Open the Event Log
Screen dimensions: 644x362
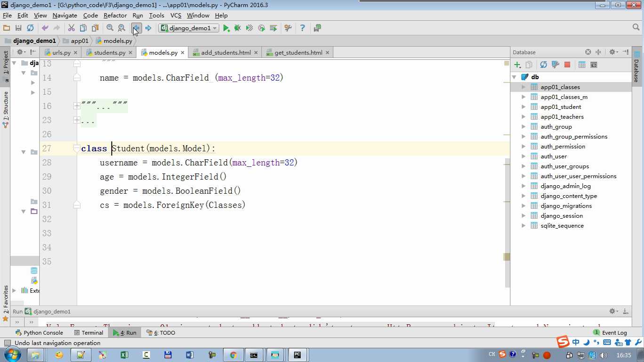pyautogui.click(x=610, y=332)
